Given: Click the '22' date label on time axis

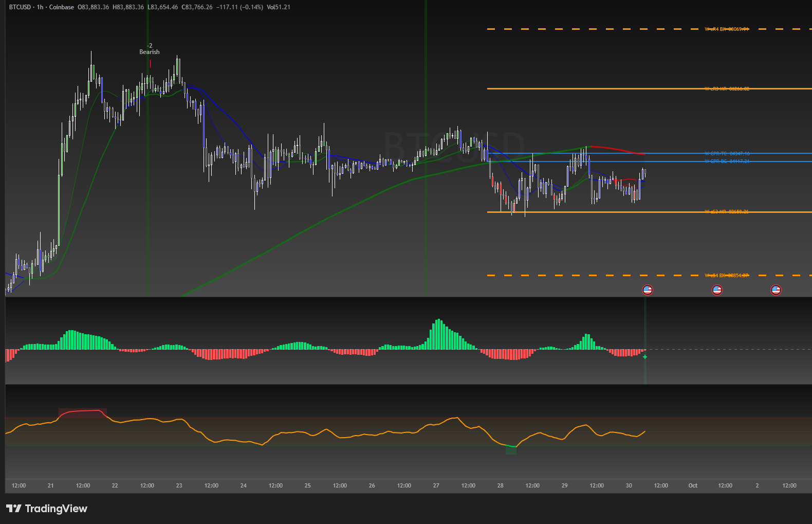Looking at the screenshot, I should pyautogui.click(x=115, y=485).
